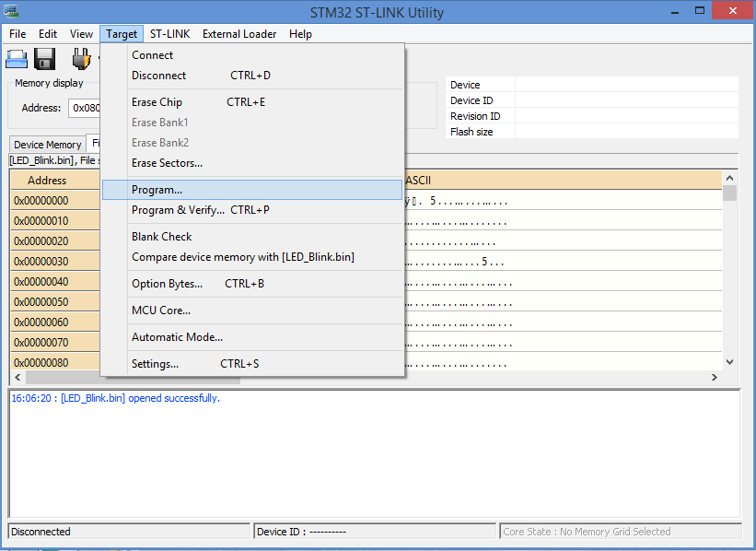Open MCU Core... menu entry
Viewport: 756px width, 551px height.
click(x=252, y=311)
